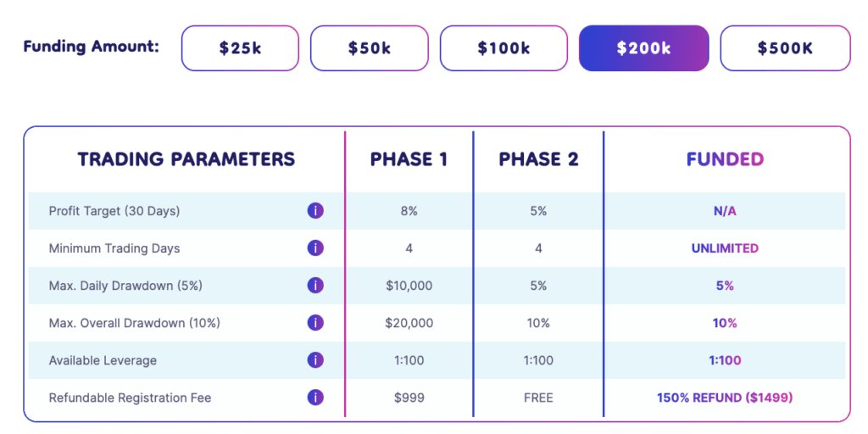Click info icon next to Max. Overall Drawdown

pos(315,323)
